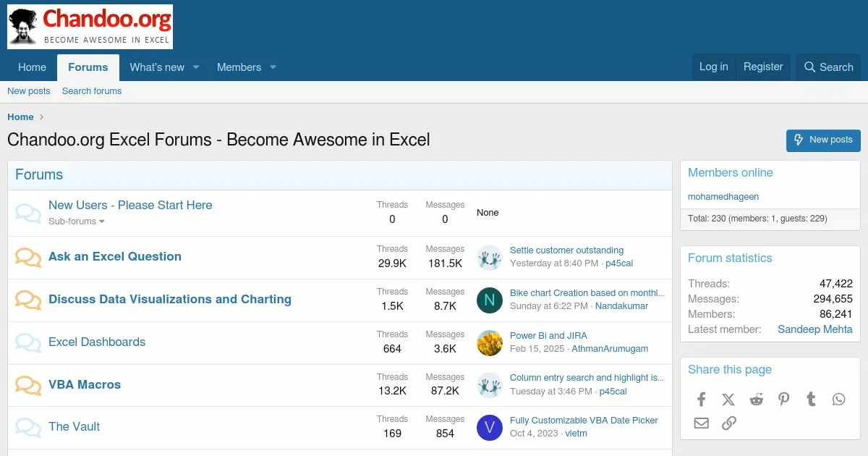Open p45cal avatar in VBA Macros row
The height and width of the screenshot is (456, 868).
(x=490, y=385)
